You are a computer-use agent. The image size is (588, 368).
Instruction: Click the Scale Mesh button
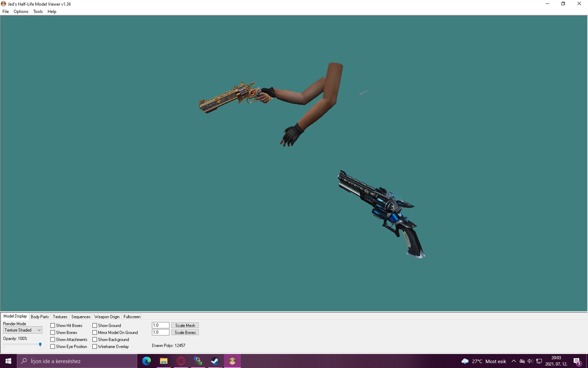click(185, 326)
